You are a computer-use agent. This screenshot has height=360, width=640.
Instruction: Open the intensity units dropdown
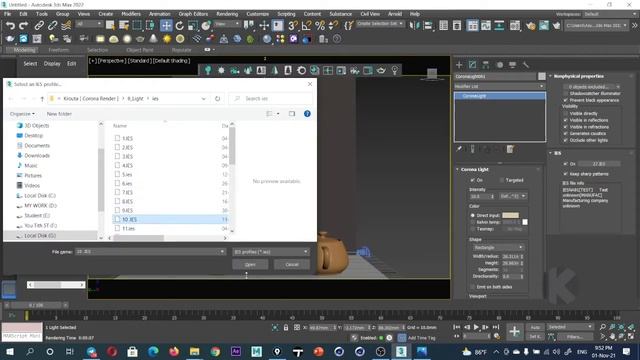513,196
